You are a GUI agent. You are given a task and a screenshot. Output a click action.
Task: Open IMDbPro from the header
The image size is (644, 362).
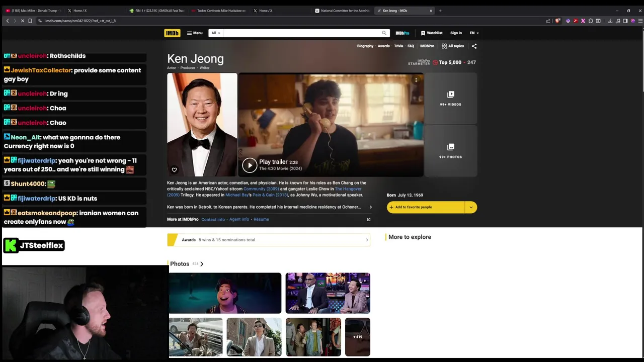click(403, 33)
